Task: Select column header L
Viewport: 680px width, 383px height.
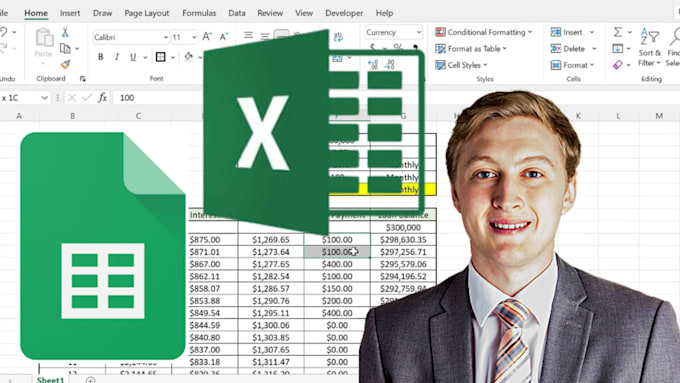Action: click(x=618, y=116)
